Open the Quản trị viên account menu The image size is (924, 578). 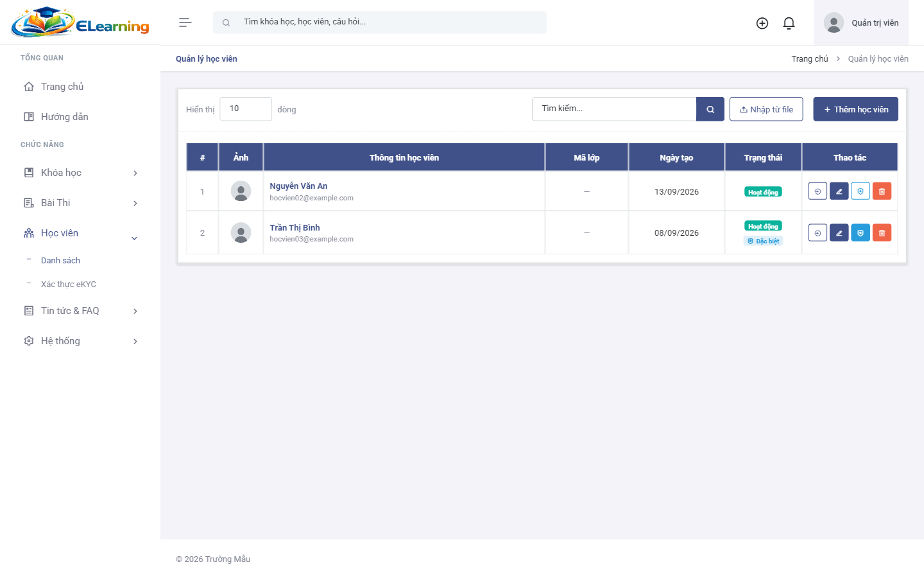tap(861, 22)
